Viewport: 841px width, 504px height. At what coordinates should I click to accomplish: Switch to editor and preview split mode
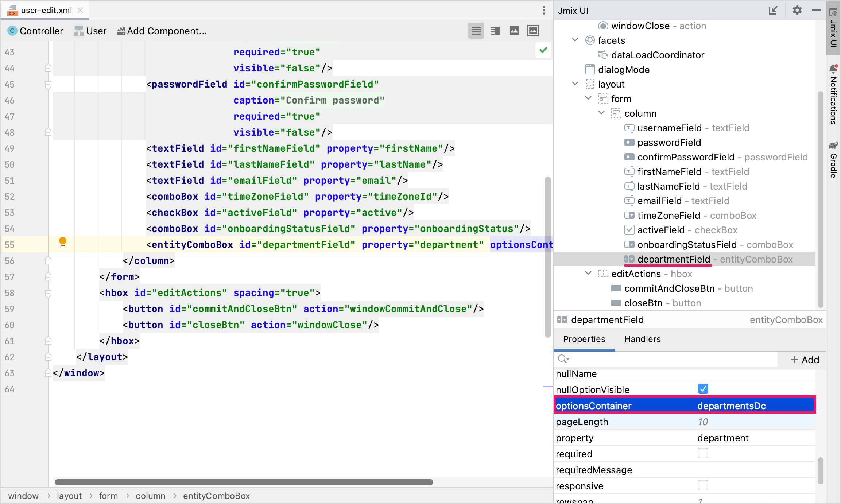pyautogui.click(x=495, y=31)
